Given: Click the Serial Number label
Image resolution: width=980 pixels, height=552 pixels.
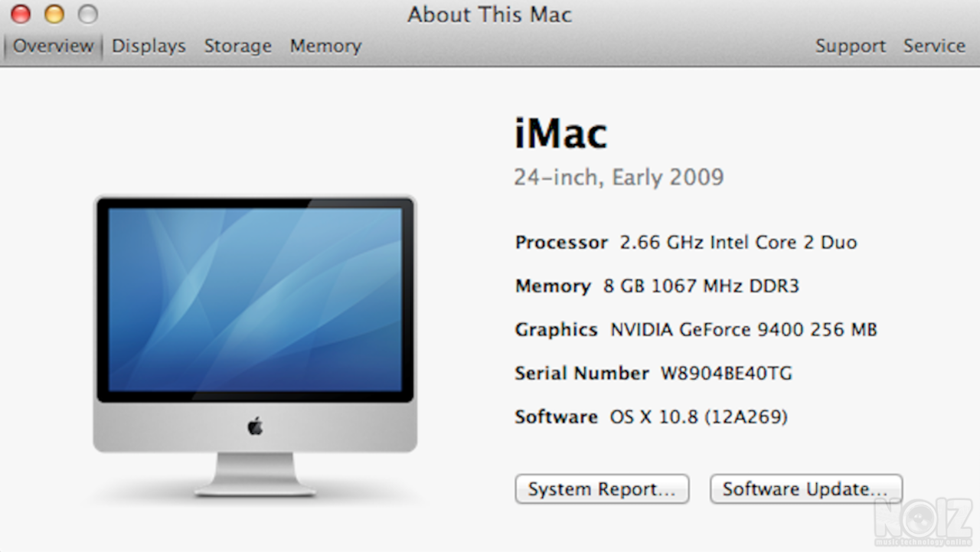Looking at the screenshot, I should point(582,374).
